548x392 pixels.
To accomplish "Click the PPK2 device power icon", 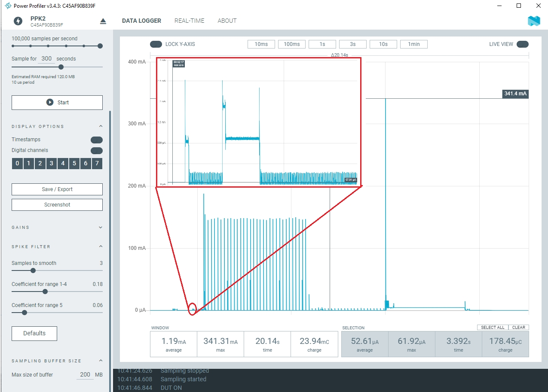I will click(x=18, y=21).
